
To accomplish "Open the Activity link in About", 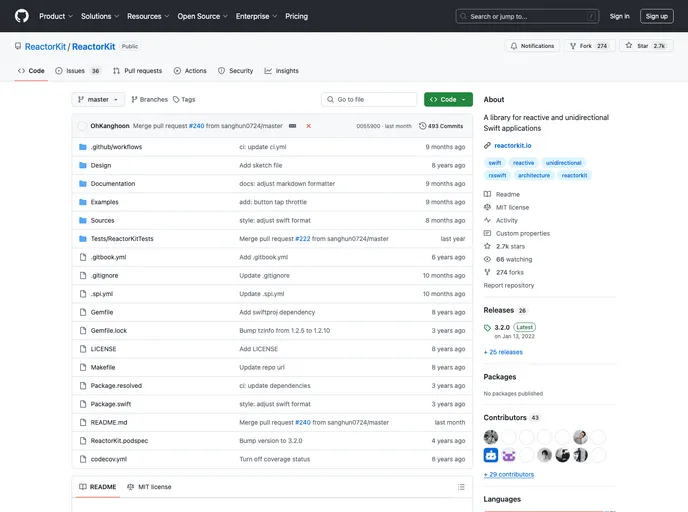I will 501,220.
